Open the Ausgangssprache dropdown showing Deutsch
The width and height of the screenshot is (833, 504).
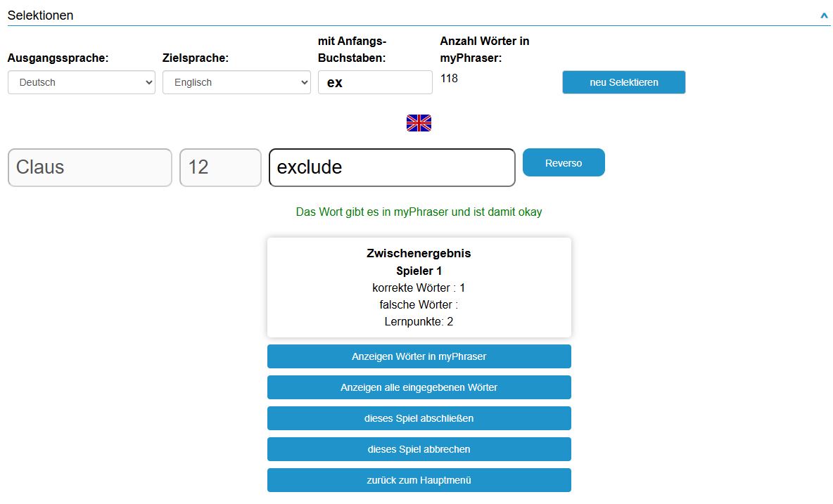click(82, 82)
